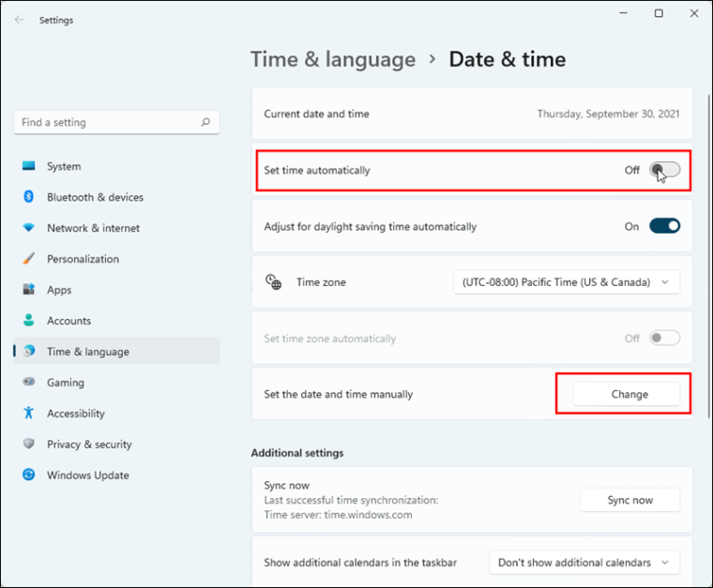The height and width of the screenshot is (588, 713).
Task: Open Bluetooth & devices settings
Action: [x=116, y=197]
